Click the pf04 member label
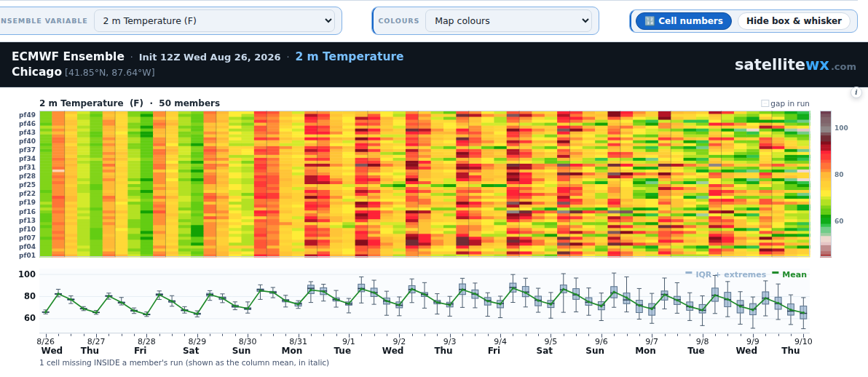Viewport: 868px width, 377px height. point(28,247)
